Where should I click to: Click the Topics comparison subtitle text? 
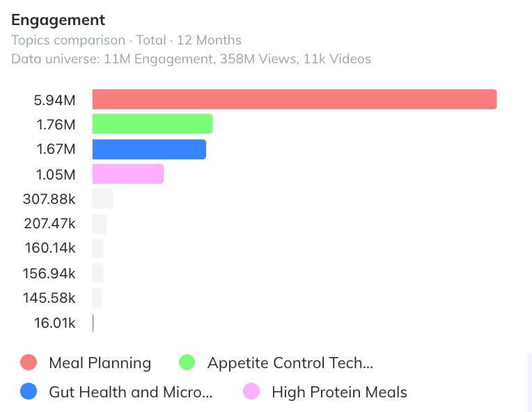point(68,40)
